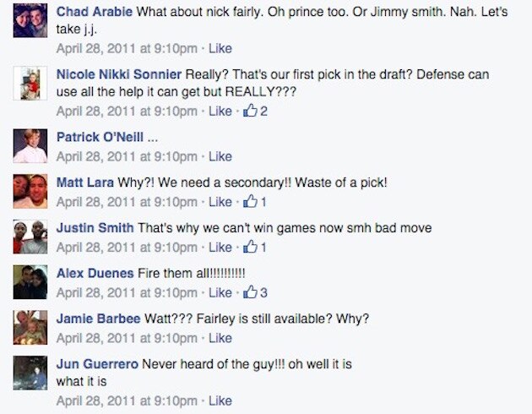The height and width of the screenshot is (414, 532).
Task: Click Jun Guerrero's avatar picture
Action: click(x=30, y=373)
